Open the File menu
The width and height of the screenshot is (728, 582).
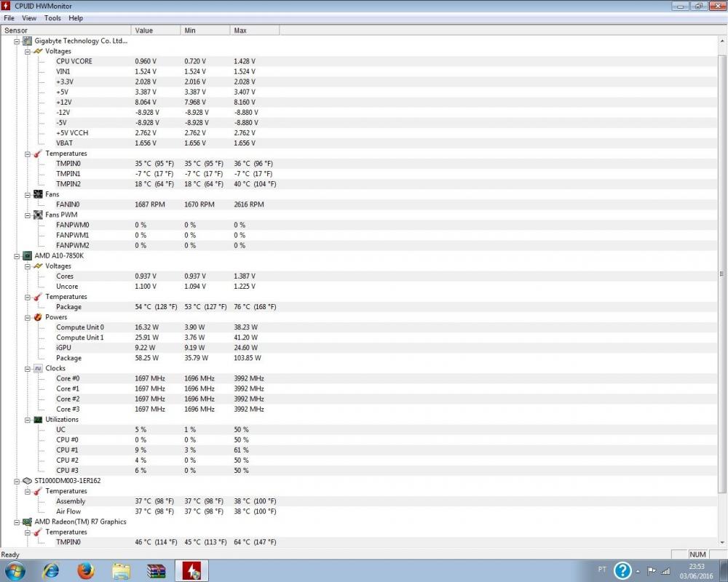[x=9, y=18]
